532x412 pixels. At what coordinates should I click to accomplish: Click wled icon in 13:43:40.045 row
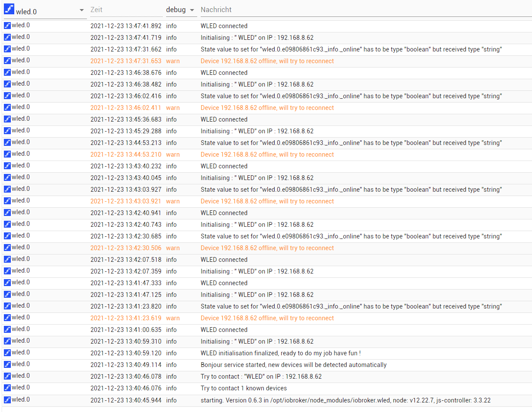coord(7,177)
